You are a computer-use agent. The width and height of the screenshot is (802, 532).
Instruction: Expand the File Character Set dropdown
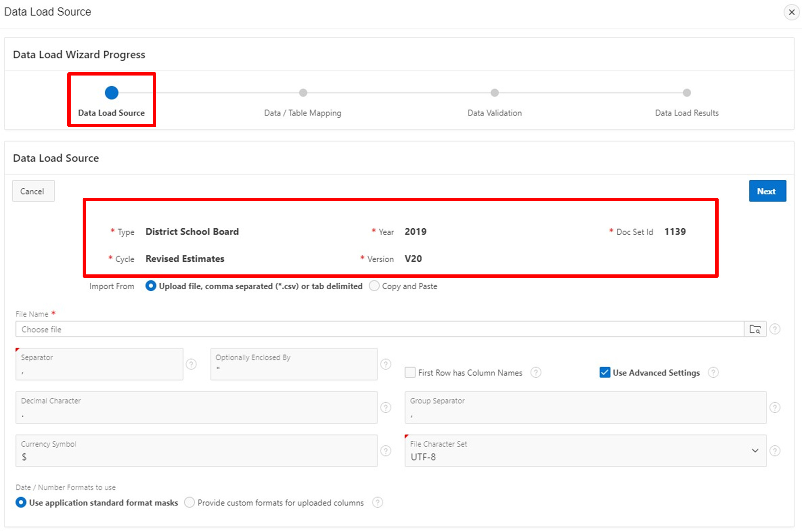[x=755, y=451]
